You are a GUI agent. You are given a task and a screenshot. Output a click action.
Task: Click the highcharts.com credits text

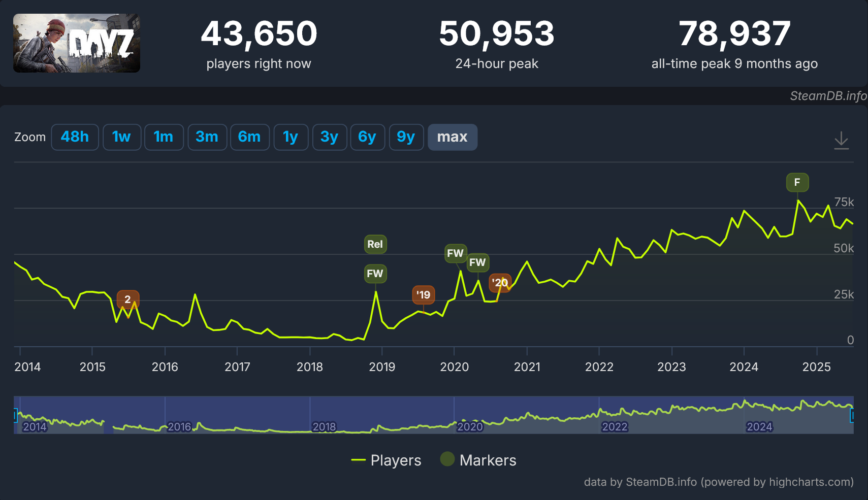tap(719, 482)
